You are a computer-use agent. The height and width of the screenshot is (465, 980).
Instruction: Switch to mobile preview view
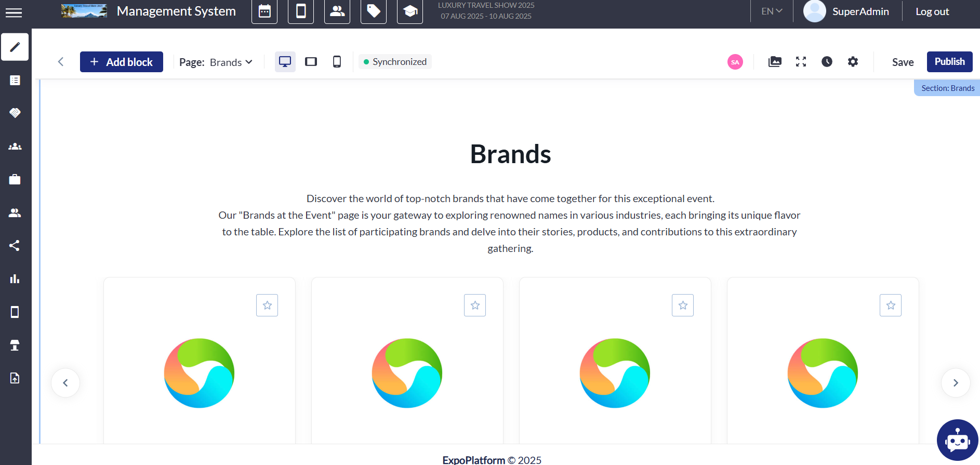tap(337, 62)
